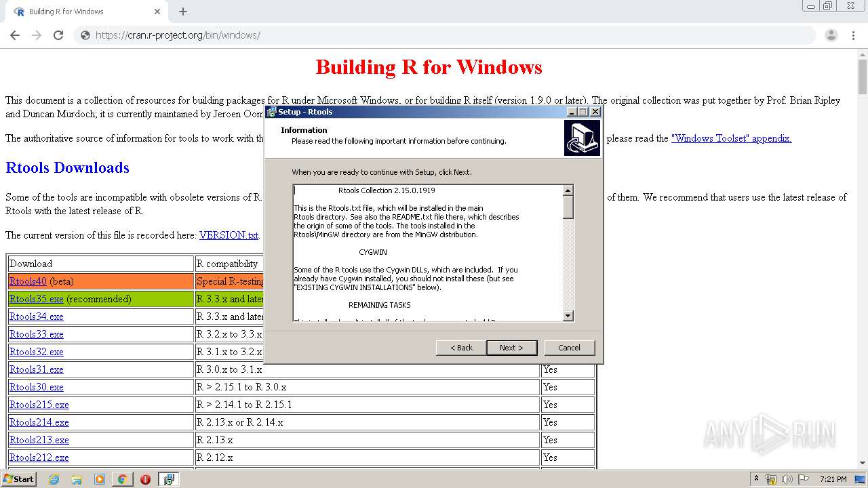Image resolution: width=868 pixels, height=488 pixels.
Task: Close the Building R for Windows tab
Action: (x=157, y=12)
